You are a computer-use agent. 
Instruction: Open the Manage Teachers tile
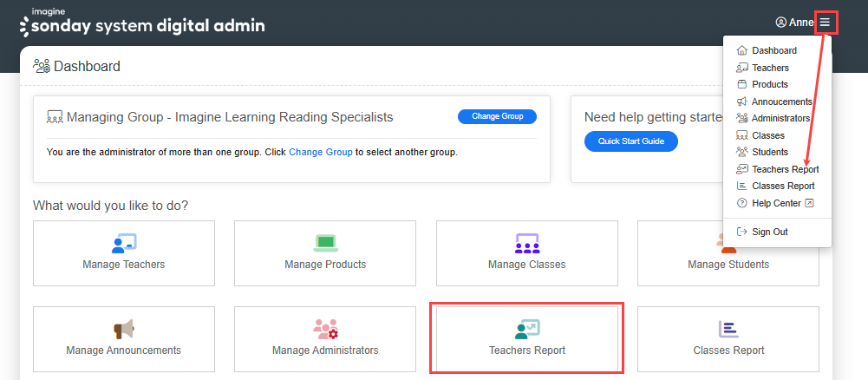coord(124,253)
